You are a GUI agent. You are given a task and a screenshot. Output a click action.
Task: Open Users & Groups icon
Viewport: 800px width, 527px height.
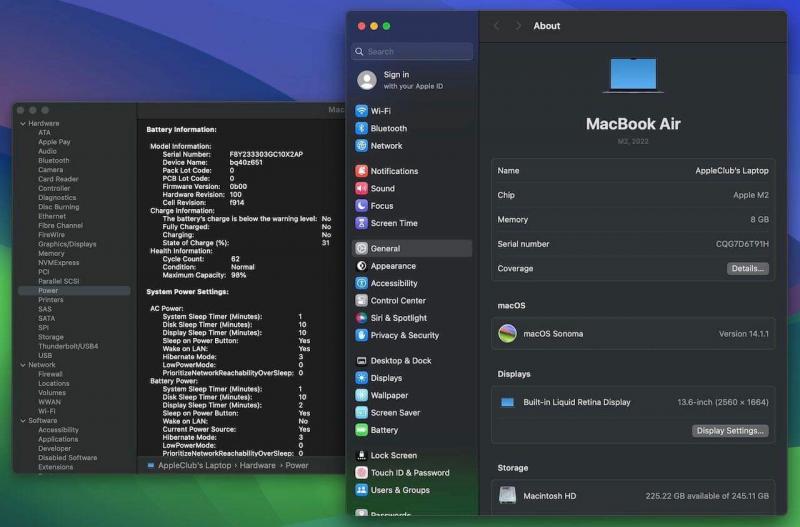pos(361,490)
